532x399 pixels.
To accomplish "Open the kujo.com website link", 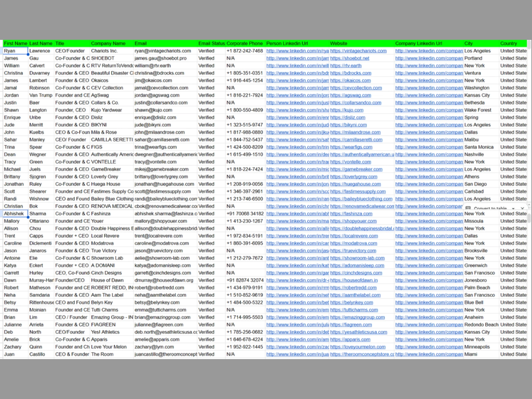I will point(347,110).
